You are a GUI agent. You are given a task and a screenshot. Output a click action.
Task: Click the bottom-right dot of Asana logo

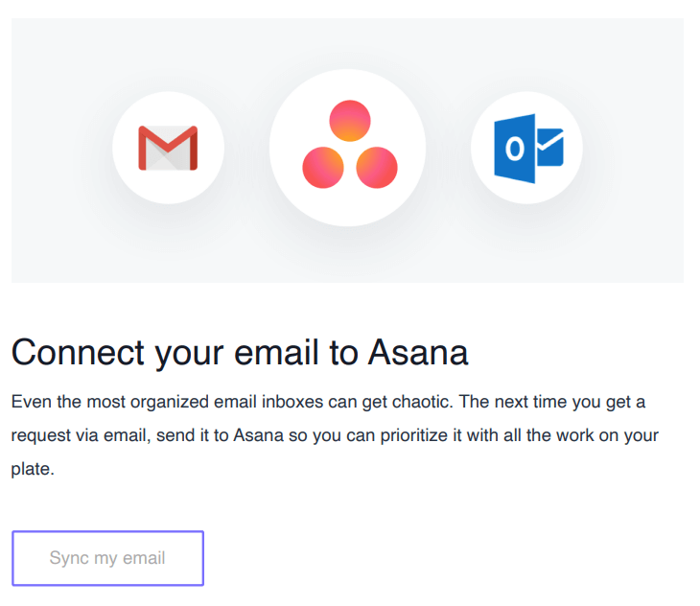point(377,168)
